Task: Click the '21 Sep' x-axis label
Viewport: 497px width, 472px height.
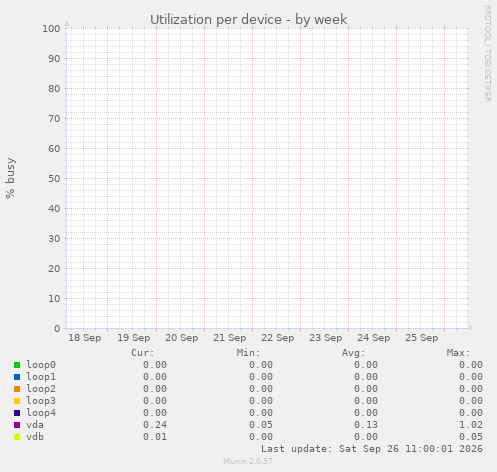Action: point(230,338)
